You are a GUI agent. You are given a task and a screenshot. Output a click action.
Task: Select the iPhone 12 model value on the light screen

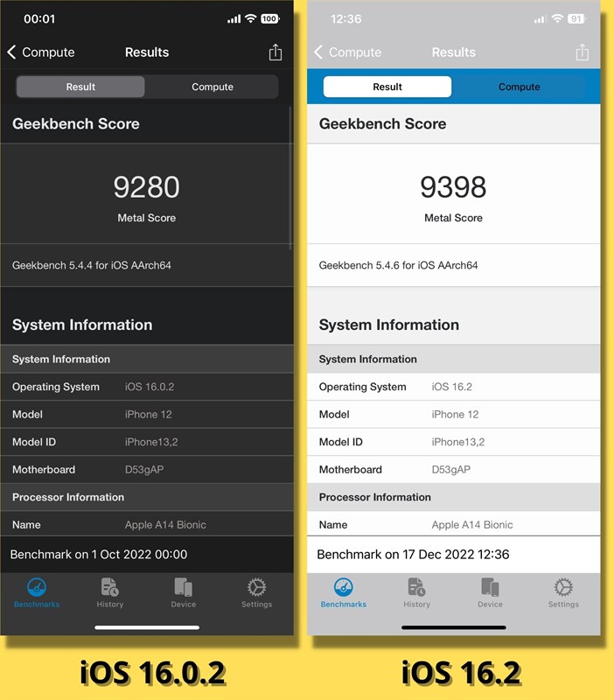click(x=455, y=414)
